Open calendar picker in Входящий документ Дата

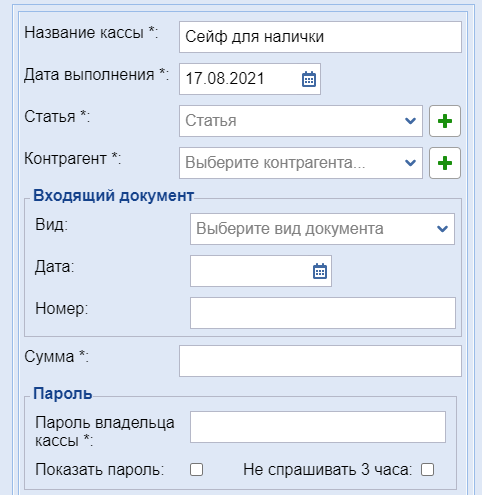(x=320, y=271)
